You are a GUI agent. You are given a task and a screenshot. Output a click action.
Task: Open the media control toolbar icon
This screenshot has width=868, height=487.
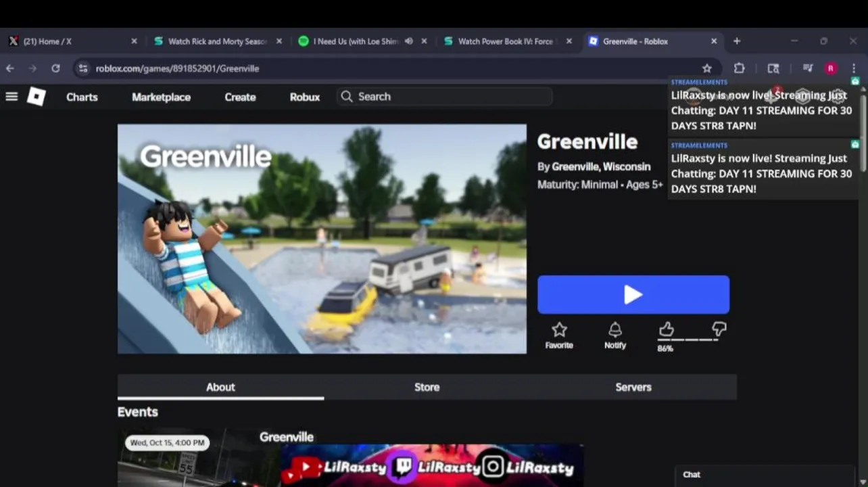click(807, 68)
